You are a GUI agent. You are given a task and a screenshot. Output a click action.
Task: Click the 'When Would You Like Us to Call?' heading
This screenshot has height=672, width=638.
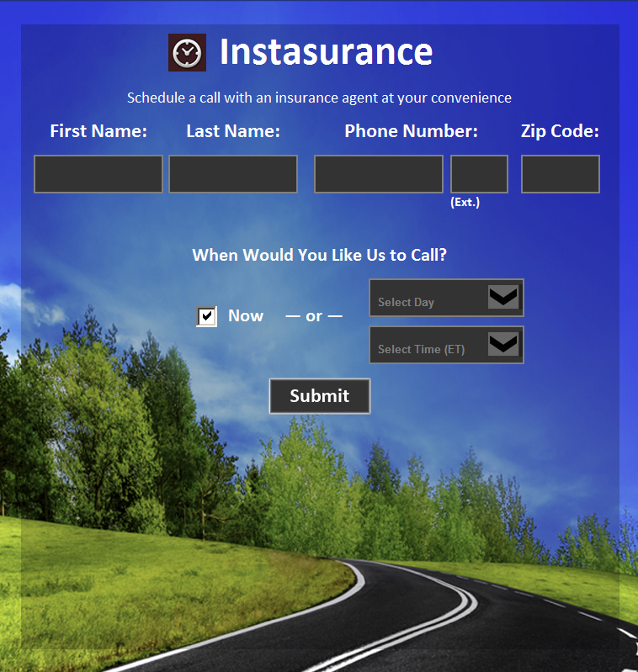(x=320, y=255)
